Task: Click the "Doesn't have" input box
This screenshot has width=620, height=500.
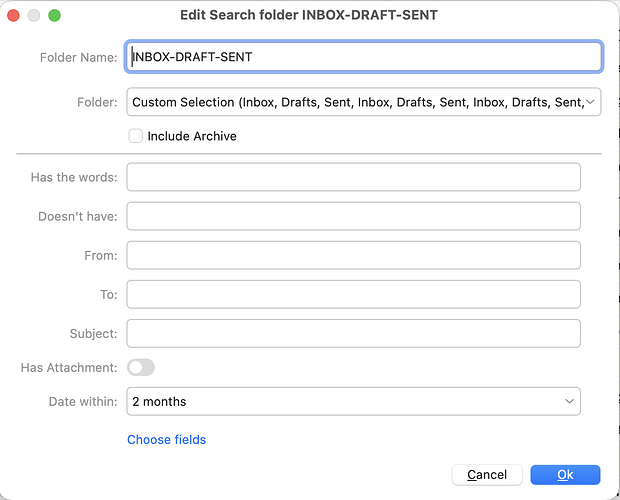Action: (353, 216)
